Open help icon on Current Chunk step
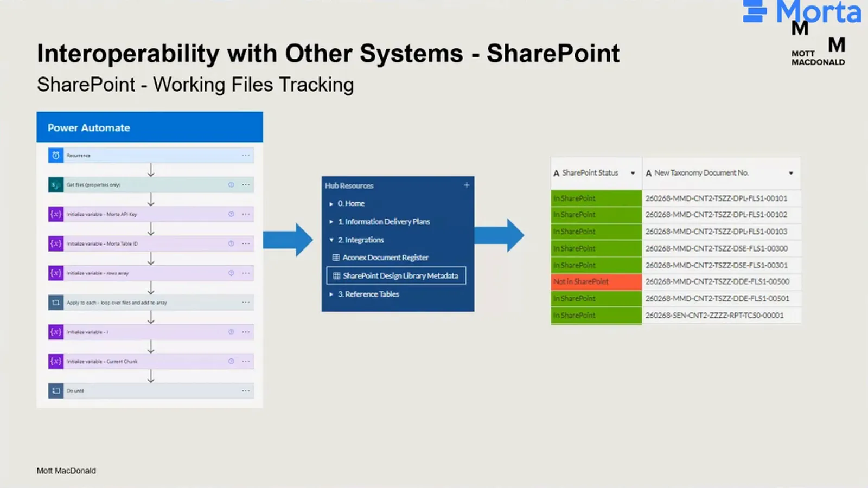This screenshot has height=488, width=868. [231, 361]
